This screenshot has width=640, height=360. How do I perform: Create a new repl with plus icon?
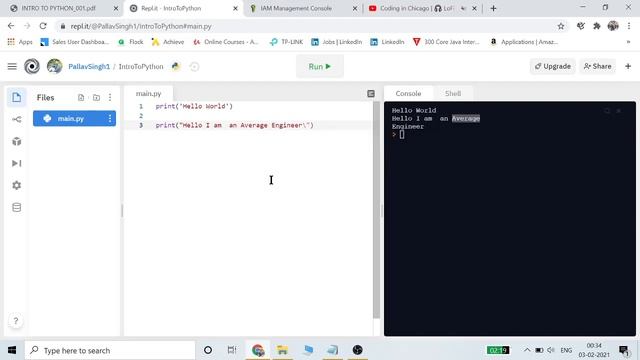coord(628,66)
